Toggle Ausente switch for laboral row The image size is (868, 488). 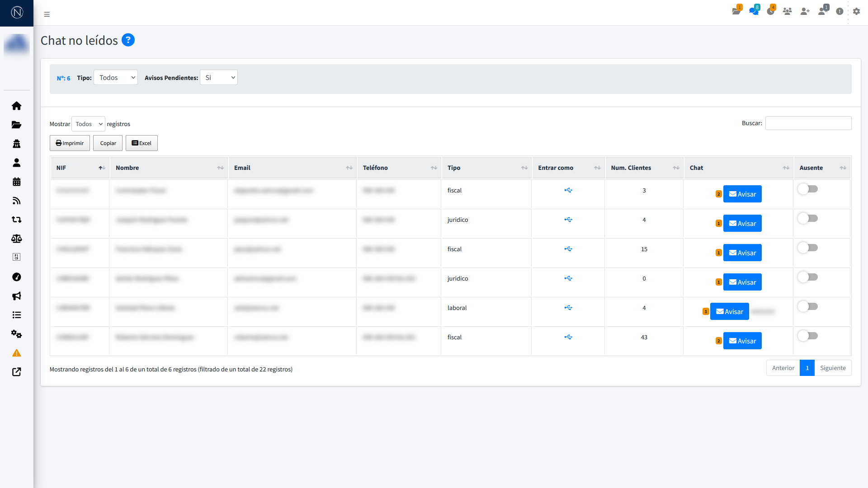pyautogui.click(x=807, y=306)
